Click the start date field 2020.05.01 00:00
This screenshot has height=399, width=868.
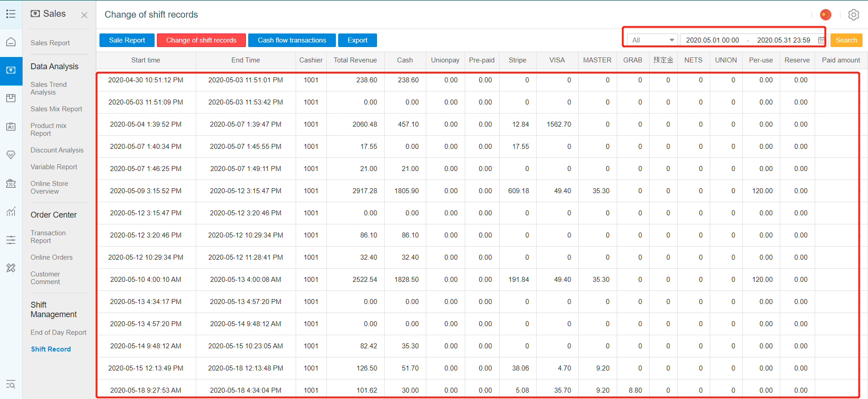[x=712, y=40]
